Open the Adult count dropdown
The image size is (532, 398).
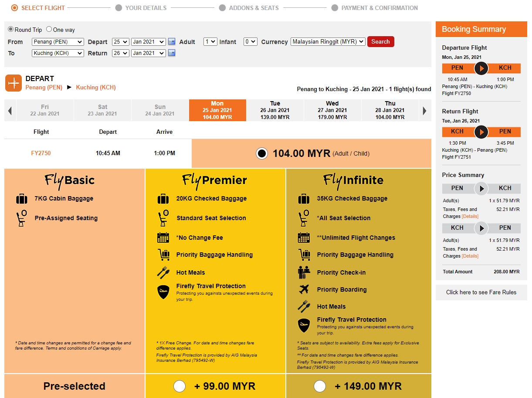coord(210,42)
